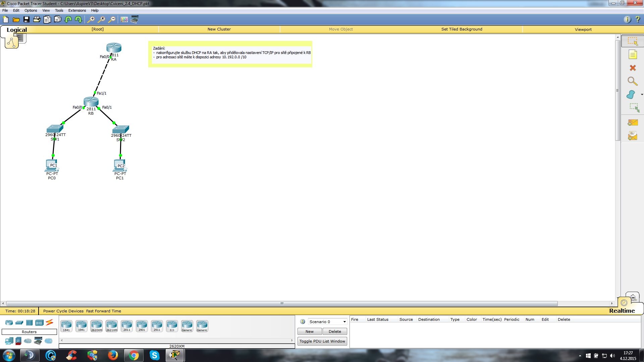Click the Undo arrow in the toolbar
Viewport: 644px width, 362px height.
click(68, 19)
